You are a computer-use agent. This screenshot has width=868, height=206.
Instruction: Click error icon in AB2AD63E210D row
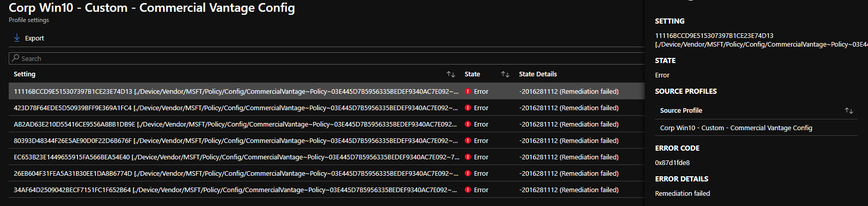click(468, 124)
